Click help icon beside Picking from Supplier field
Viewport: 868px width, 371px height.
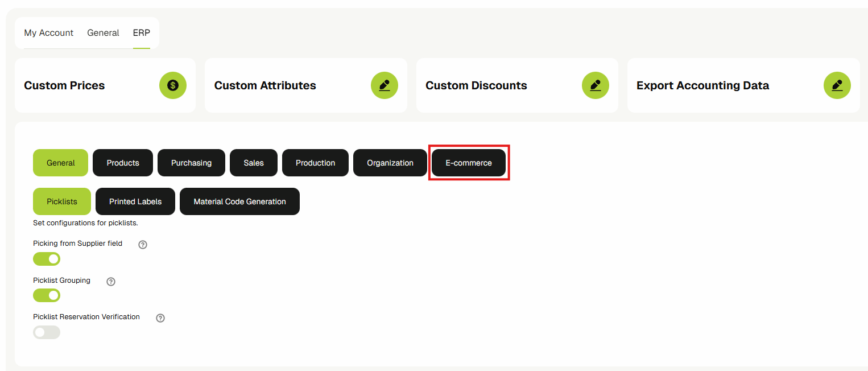tap(143, 245)
